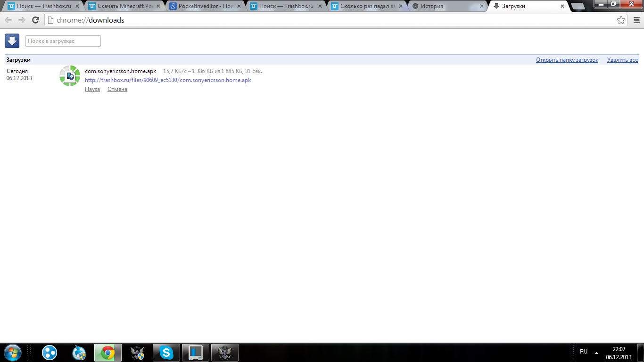The height and width of the screenshot is (362, 644).
Task: Bookmark this page with the star
Action: click(x=621, y=20)
